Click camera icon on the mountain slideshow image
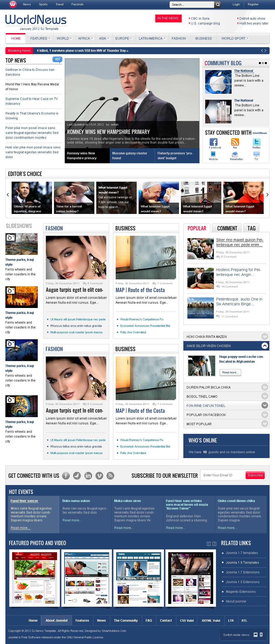Screen dimensions: 275x644 (x=11, y=344)
